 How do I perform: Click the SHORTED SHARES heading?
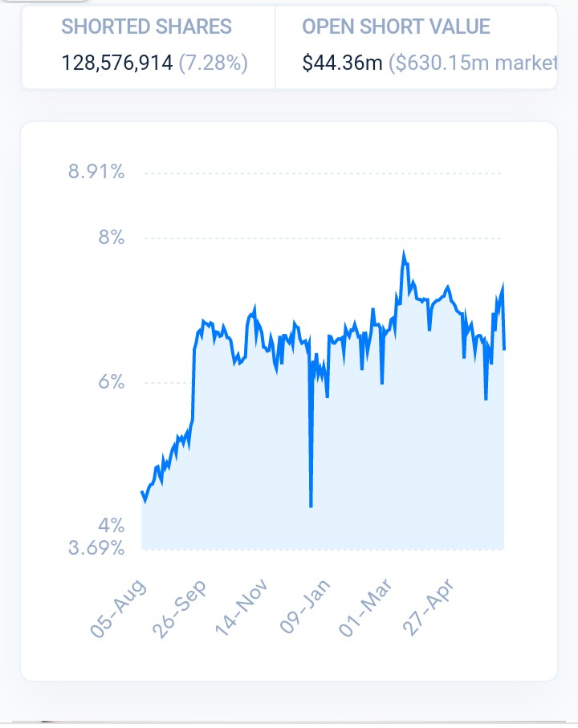click(x=146, y=26)
